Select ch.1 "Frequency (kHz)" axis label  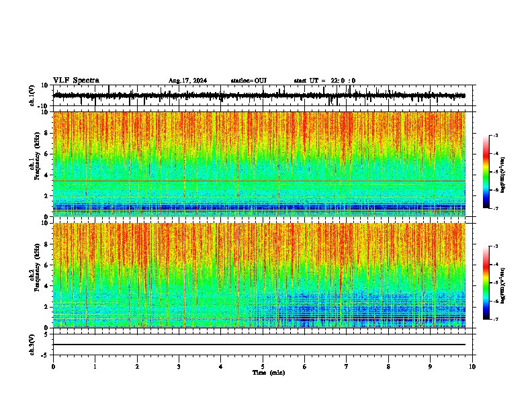point(37,156)
